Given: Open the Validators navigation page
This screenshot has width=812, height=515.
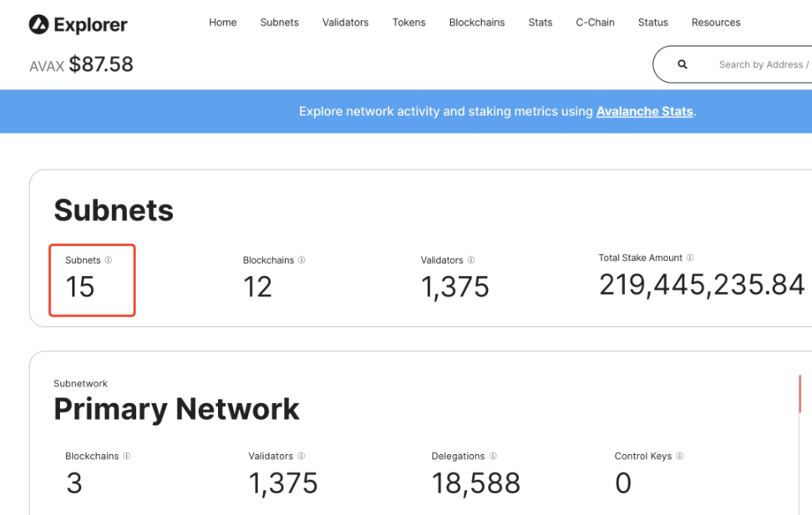Looking at the screenshot, I should pyautogui.click(x=345, y=23).
